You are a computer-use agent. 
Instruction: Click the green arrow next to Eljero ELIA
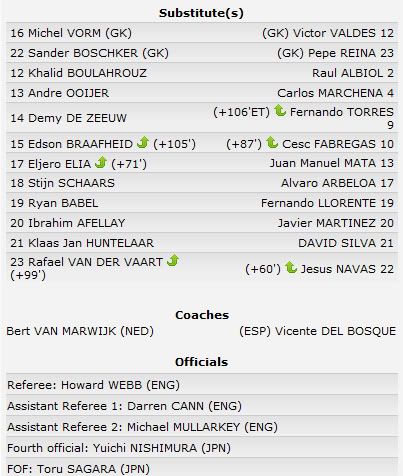[x=101, y=162]
